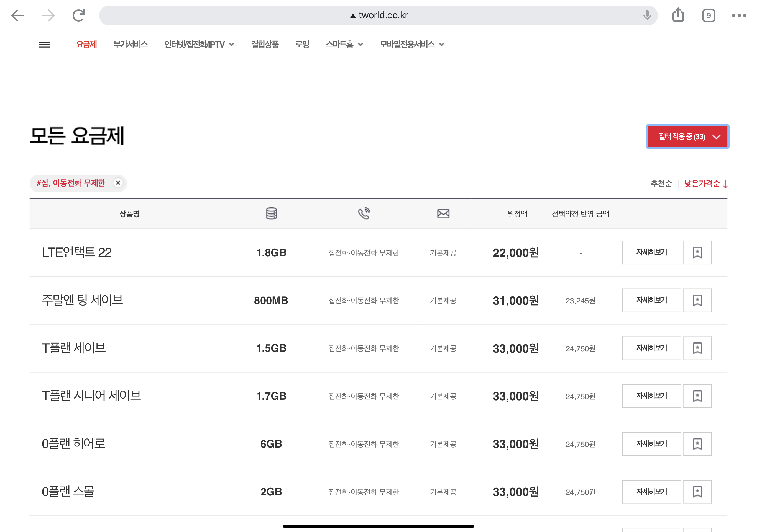Screen dimensions: 757x532
Task: Tap the share icon in browser toolbar
Action: point(678,15)
